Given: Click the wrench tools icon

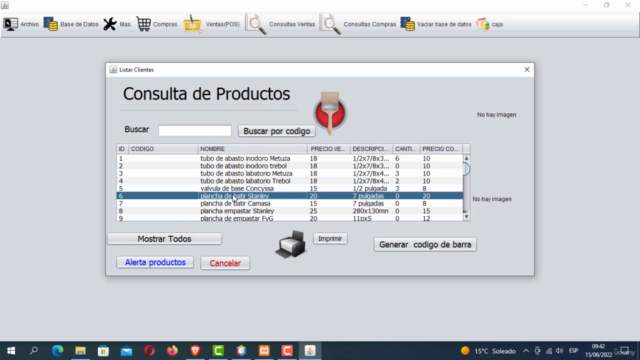Looking at the screenshot, I should click(109, 24).
